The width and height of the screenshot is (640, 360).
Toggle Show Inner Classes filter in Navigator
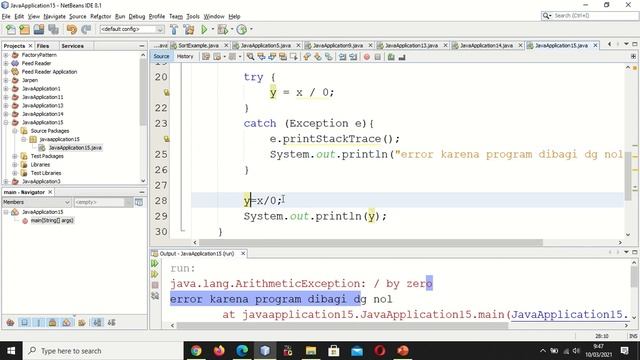point(67,323)
